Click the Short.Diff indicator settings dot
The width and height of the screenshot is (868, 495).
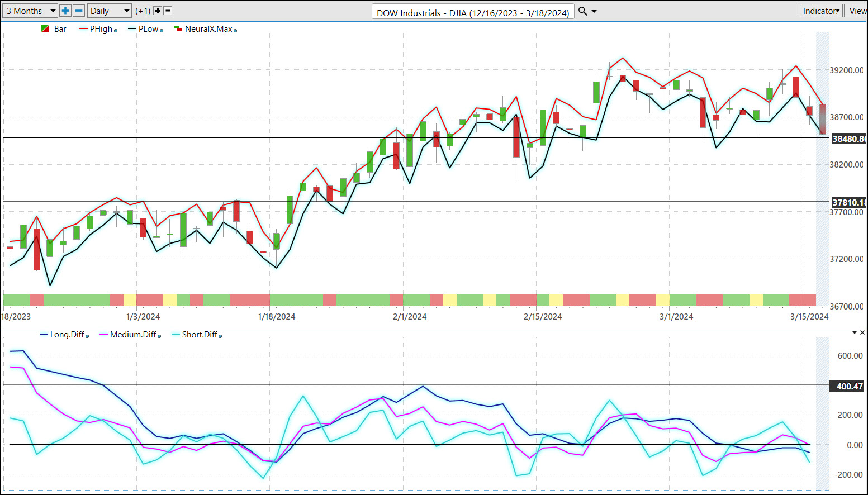tap(220, 336)
